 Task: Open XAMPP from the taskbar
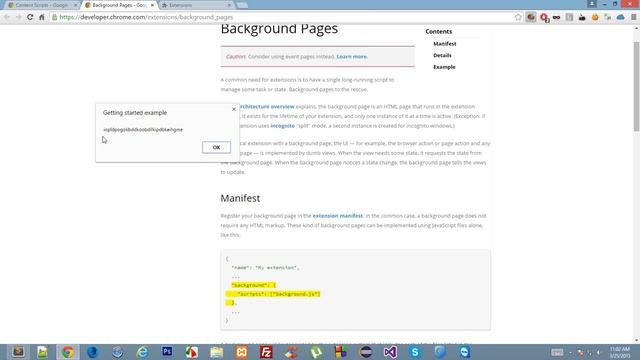coord(241,352)
